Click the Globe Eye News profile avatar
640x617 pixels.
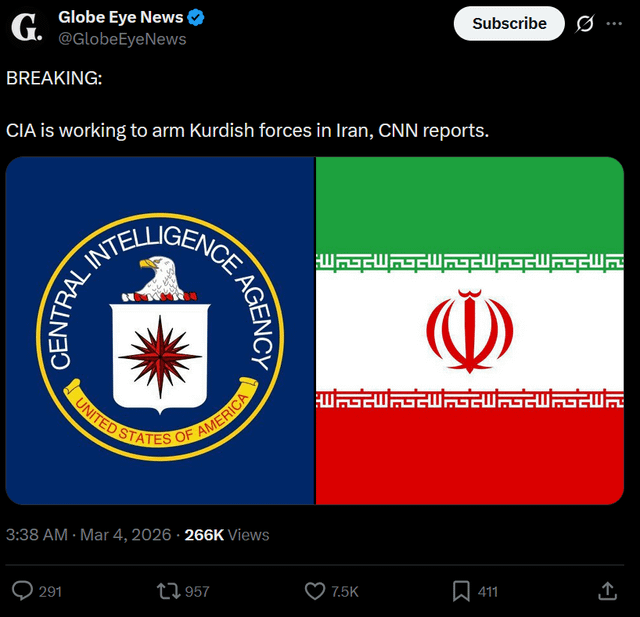pos(27,27)
